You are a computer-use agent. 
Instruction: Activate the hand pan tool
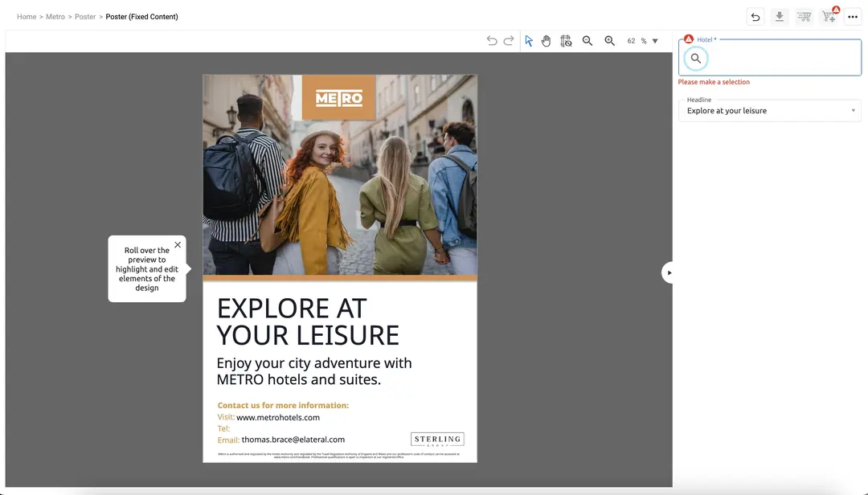tap(547, 41)
